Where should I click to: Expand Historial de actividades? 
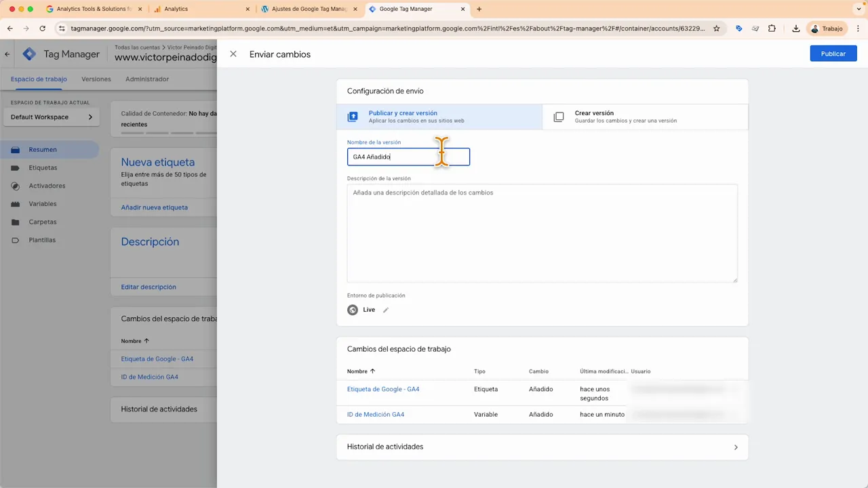(735, 447)
